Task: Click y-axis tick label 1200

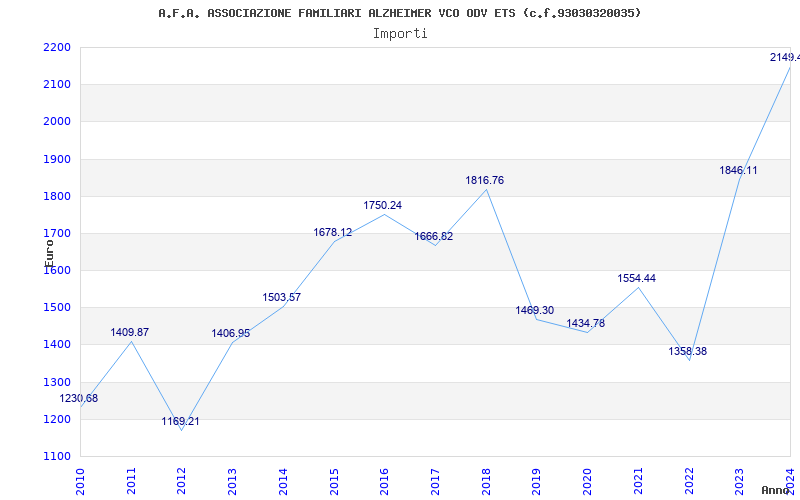Action: pos(57,419)
